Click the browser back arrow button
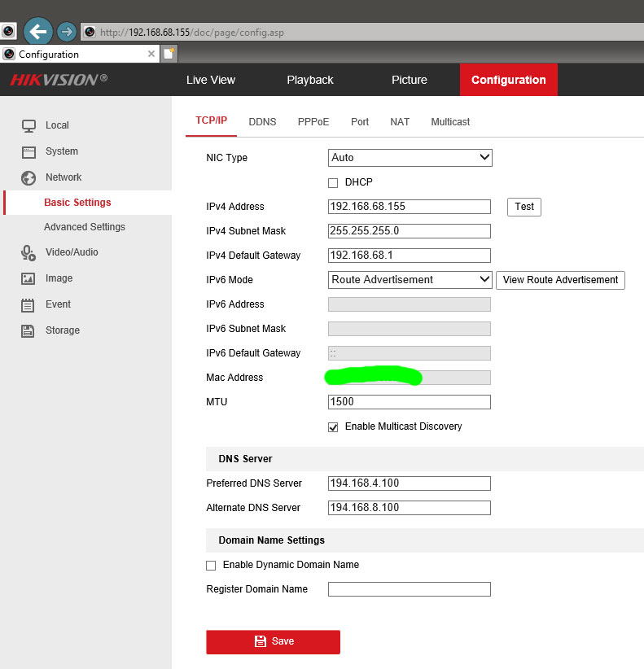This screenshot has height=669, width=644. pos(38,31)
